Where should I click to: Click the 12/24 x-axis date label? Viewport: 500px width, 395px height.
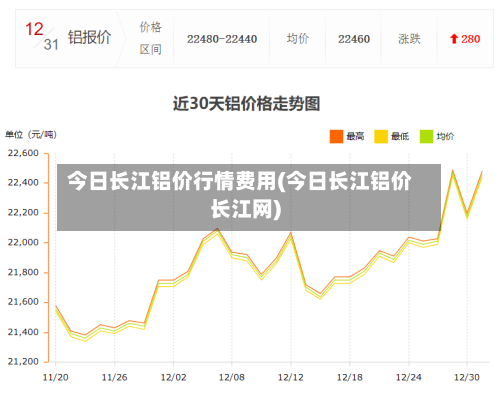pos(409,377)
